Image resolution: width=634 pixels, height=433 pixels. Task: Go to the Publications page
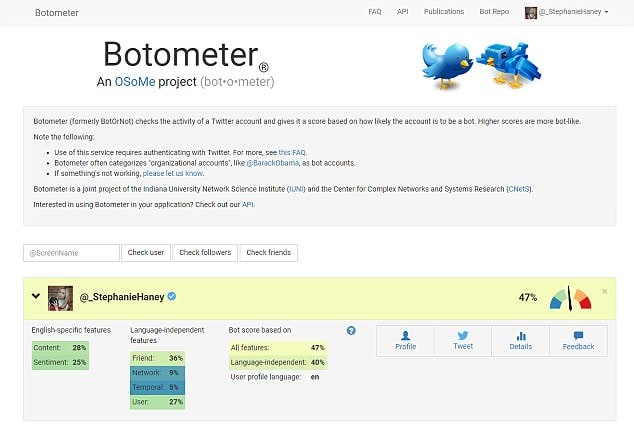pyautogui.click(x=444, y=12)
